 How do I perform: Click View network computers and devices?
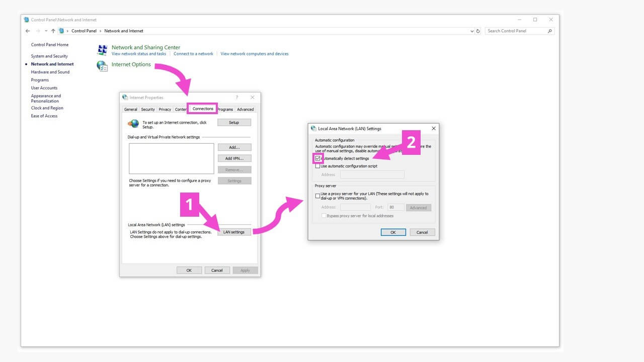point(255,54)
